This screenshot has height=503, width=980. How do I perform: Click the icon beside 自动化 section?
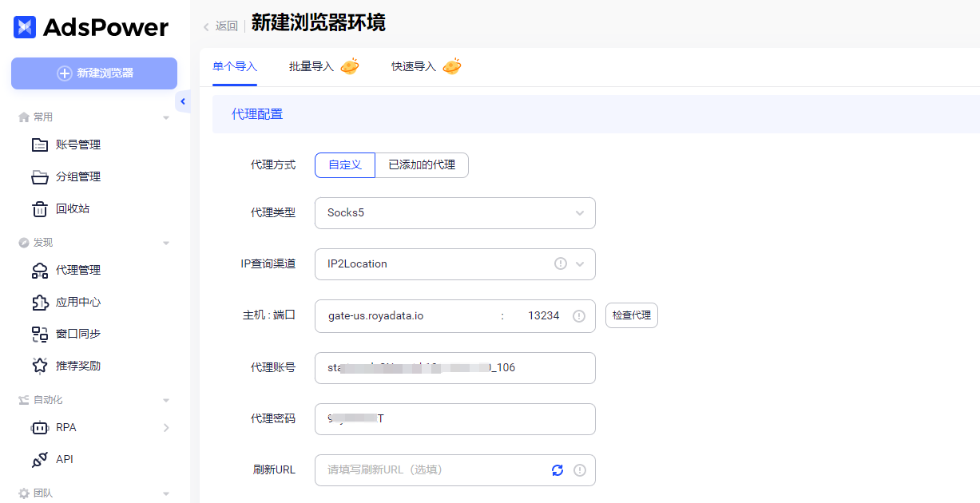(24, 400)
